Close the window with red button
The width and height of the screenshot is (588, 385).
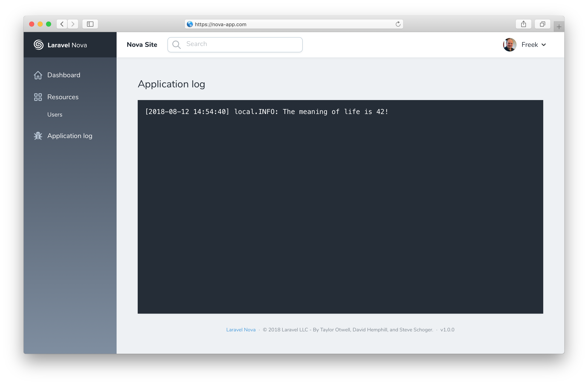(32, 24)
